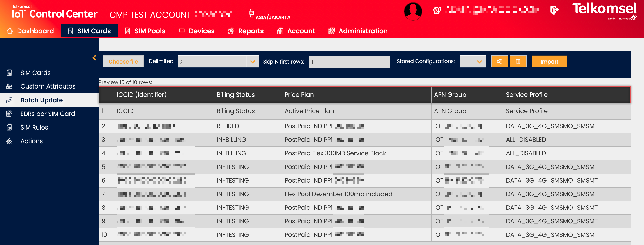Open Custom Attributes in the sidebar
The width and height of the screenshot is (644, 245).
(48, 86)
